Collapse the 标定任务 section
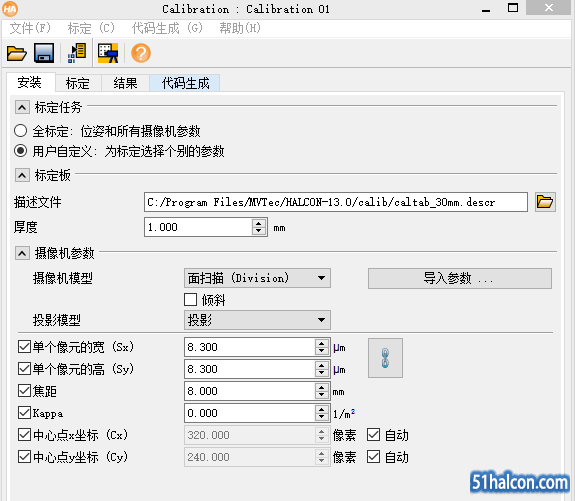 tap(22, 107)
